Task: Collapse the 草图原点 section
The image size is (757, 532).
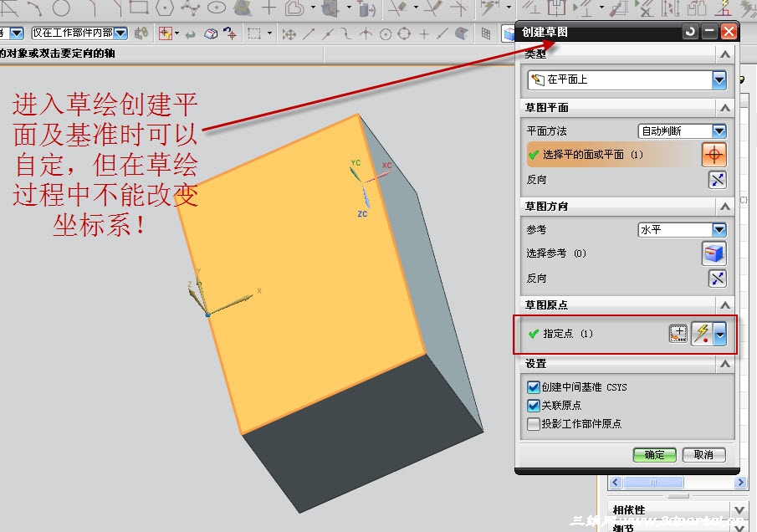Action: coord(724,304)
